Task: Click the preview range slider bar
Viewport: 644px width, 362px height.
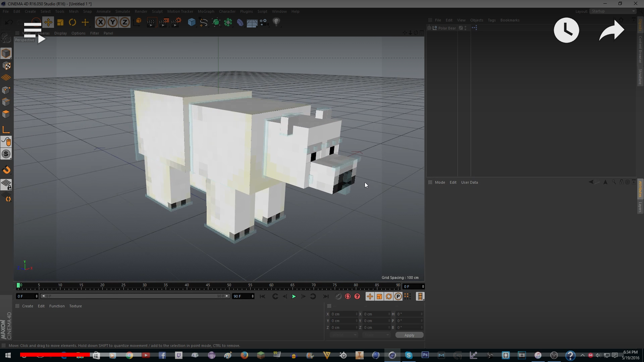Action: click(135, 296)
